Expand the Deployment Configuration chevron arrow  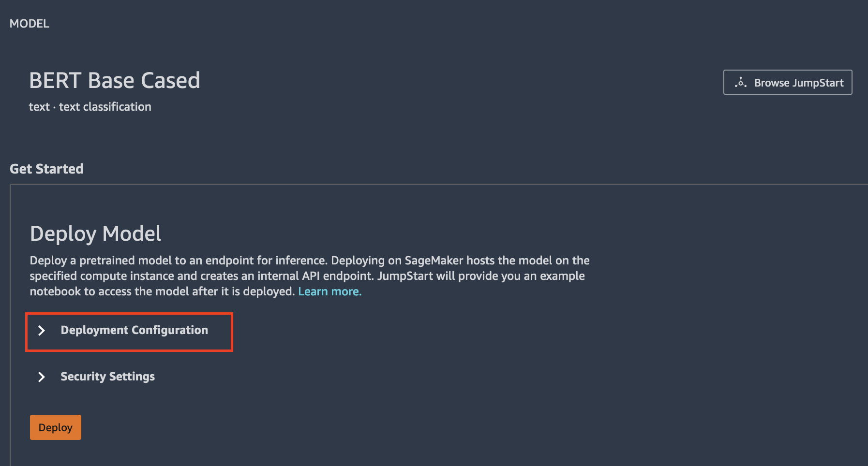click(x=42, y=331)
